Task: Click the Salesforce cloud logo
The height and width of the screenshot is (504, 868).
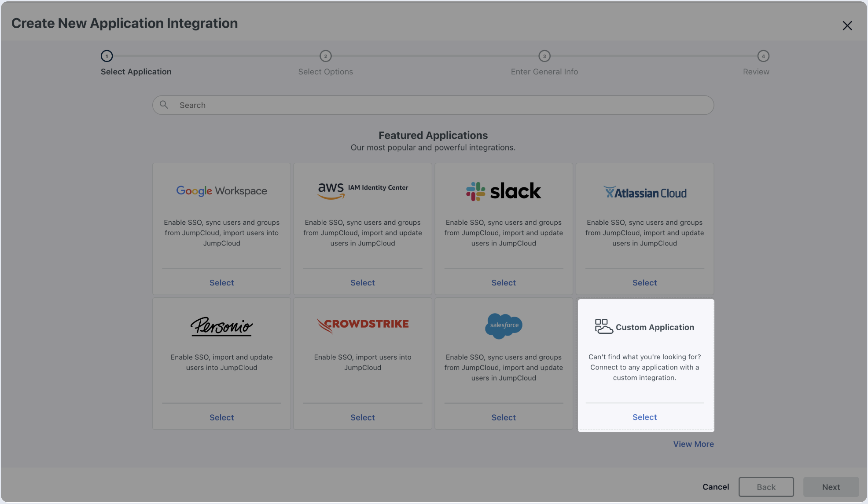Action: pyautogui.click(x=504, y=325)
